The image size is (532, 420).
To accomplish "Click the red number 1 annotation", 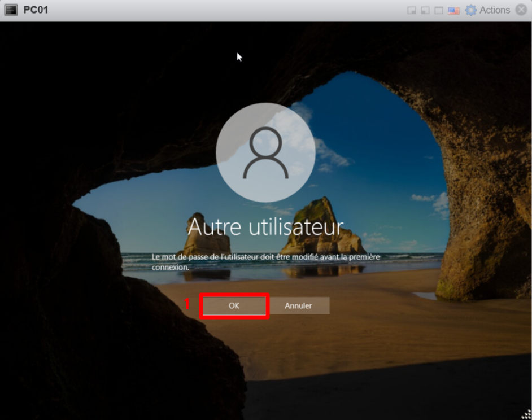I will tap(188, 304).
